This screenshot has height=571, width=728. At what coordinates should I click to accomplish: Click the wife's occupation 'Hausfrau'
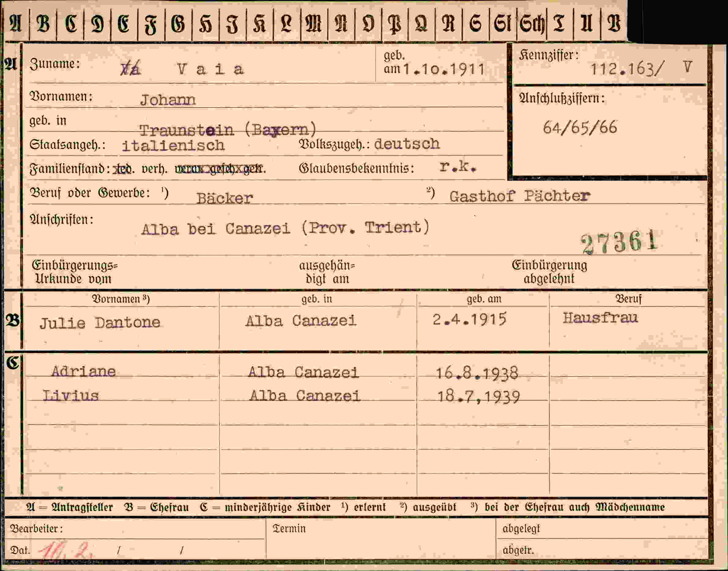tap(600, 318)
